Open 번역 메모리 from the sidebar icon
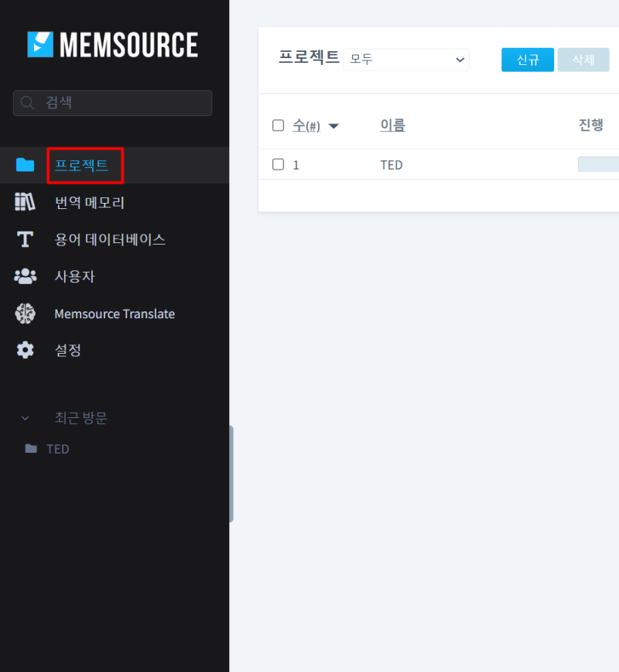This screenshot has height=672, width=619. (25, 202)
